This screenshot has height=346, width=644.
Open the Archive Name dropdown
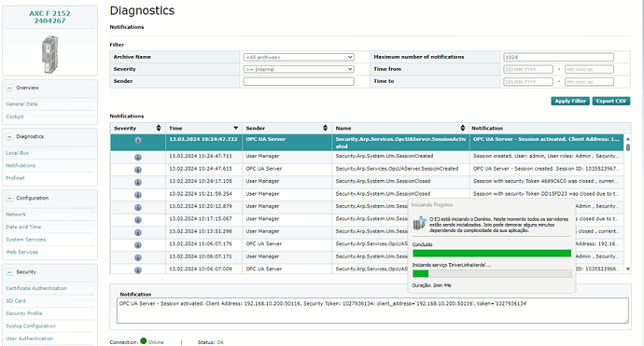coord(299,57)
